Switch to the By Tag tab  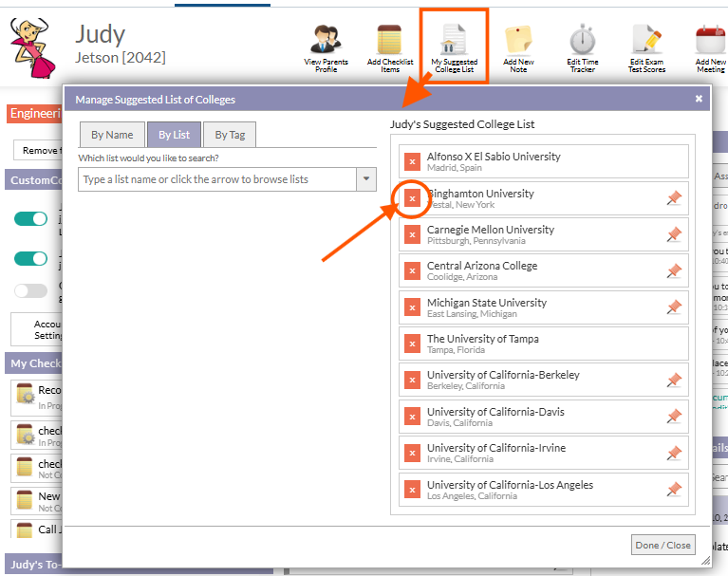point(230,135)
